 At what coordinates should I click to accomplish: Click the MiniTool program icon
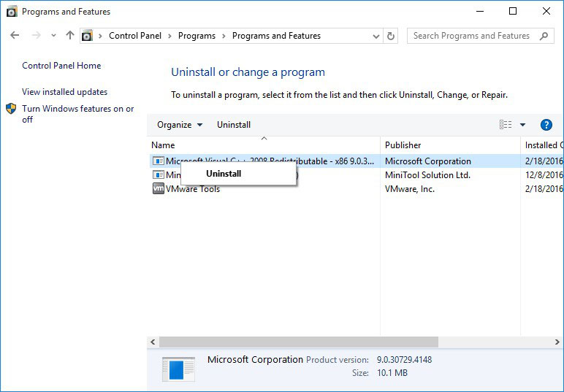(159, 175)
